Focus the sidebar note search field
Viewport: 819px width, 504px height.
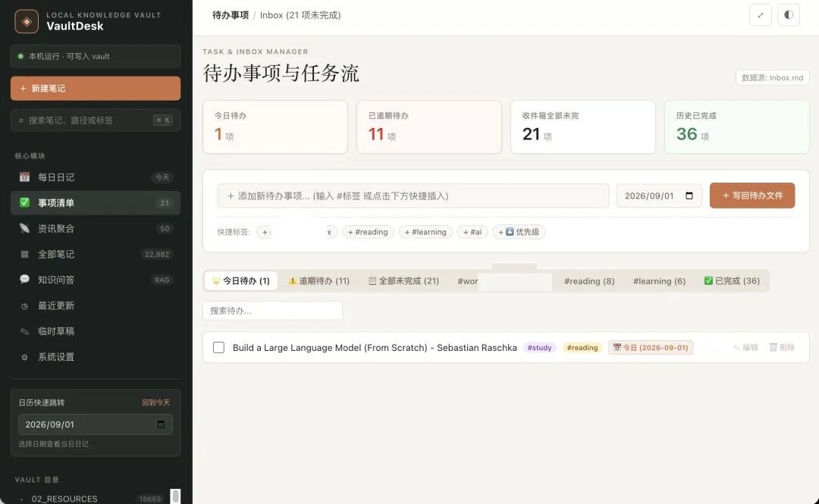click(x=96, y=120)
